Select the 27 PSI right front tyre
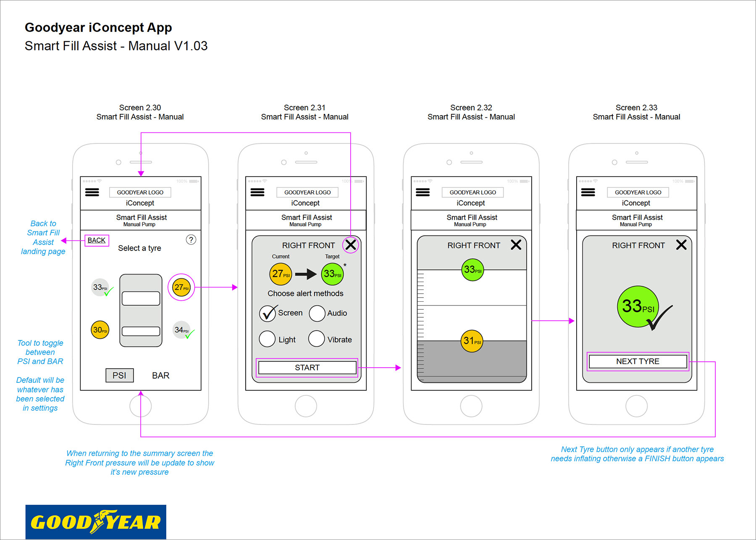 click(x=181, y=287)
